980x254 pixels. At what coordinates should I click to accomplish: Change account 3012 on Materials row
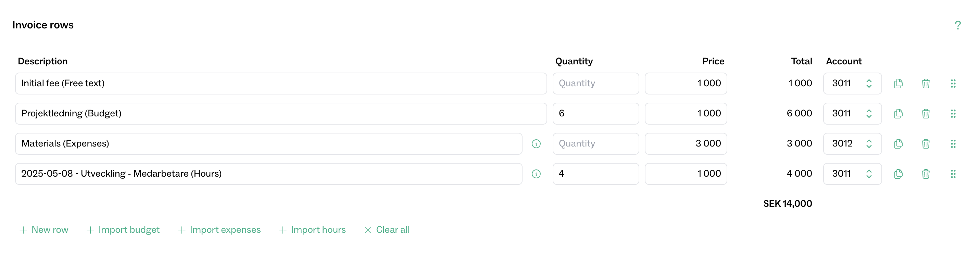852,143
